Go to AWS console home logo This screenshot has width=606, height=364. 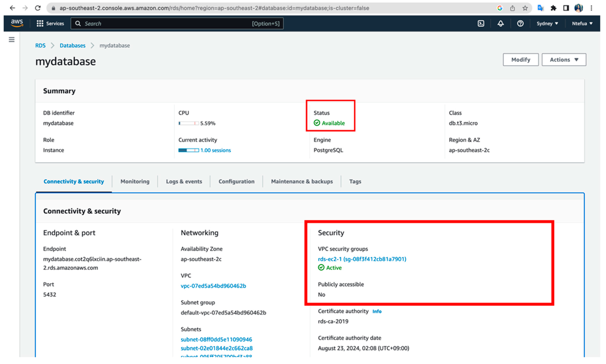pyautogui.click(x=17, y=23)
